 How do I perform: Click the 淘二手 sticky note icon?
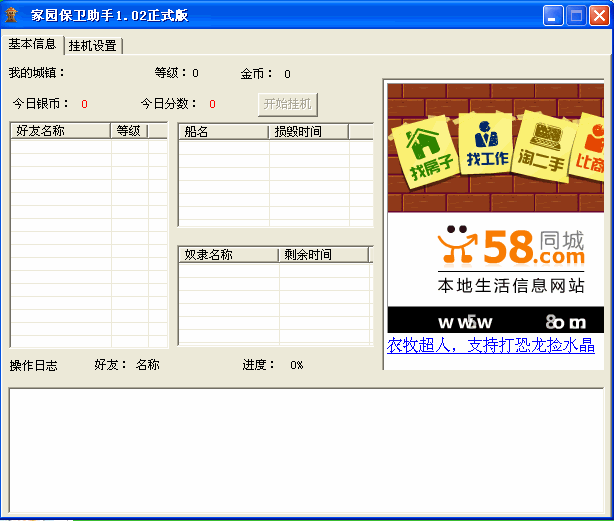click(544, 147)
